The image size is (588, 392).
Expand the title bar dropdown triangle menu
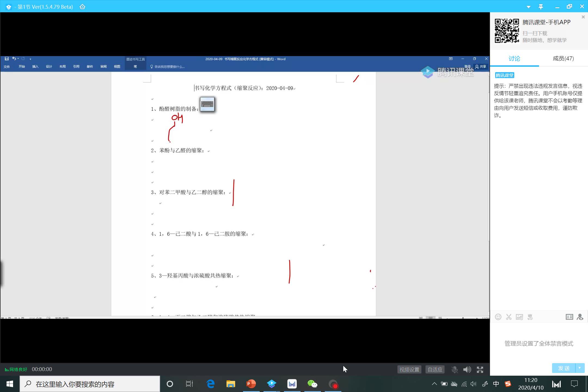[x=528, y=7]
